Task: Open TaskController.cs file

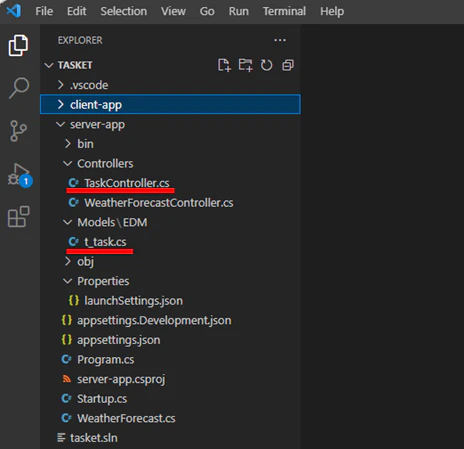Action: 127,183
